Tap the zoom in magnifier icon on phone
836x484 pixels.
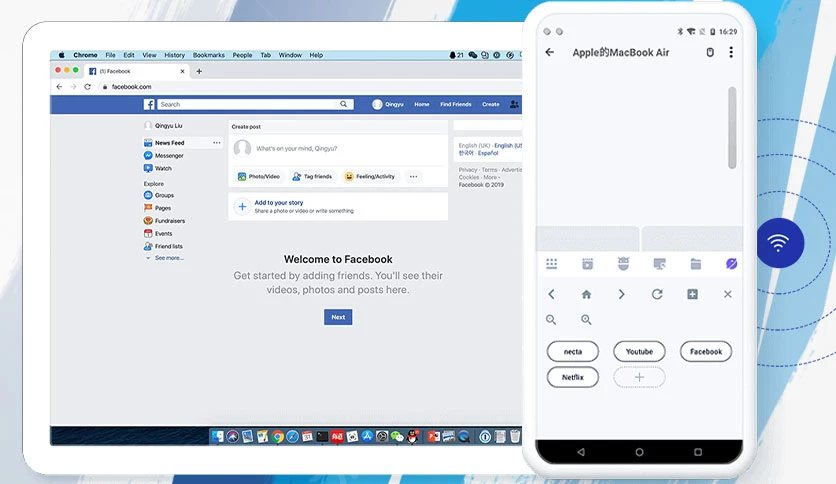point(586,320)
